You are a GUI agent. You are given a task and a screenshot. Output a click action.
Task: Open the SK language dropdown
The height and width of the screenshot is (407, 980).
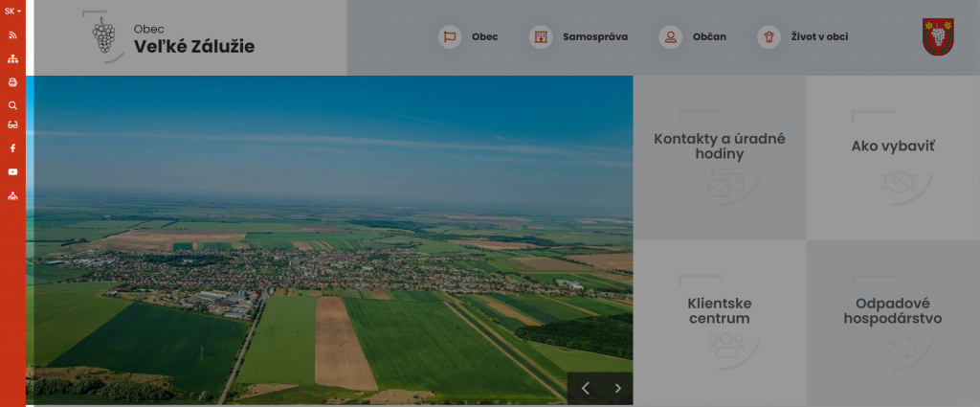[12, 11]
